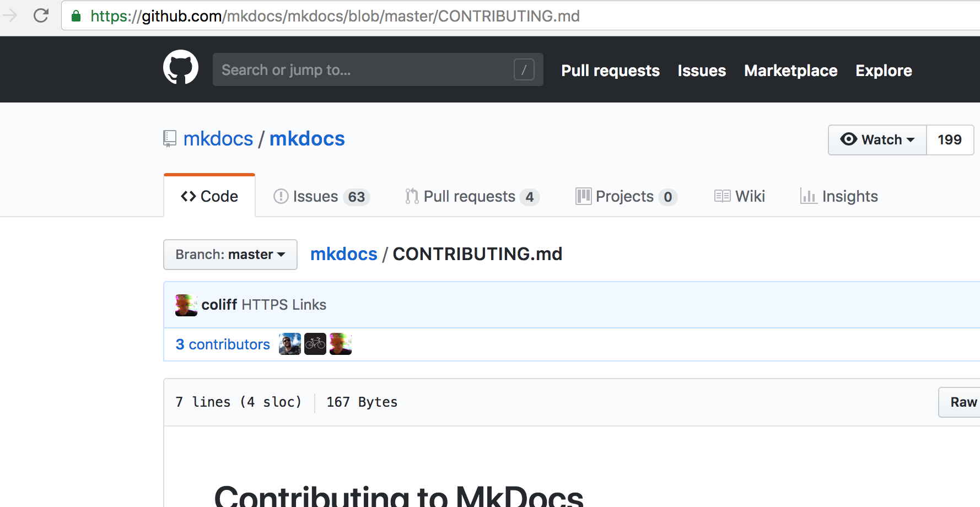980x507 pixels.
Task: View the Raw file contents
Action: [x=963, y=402]
